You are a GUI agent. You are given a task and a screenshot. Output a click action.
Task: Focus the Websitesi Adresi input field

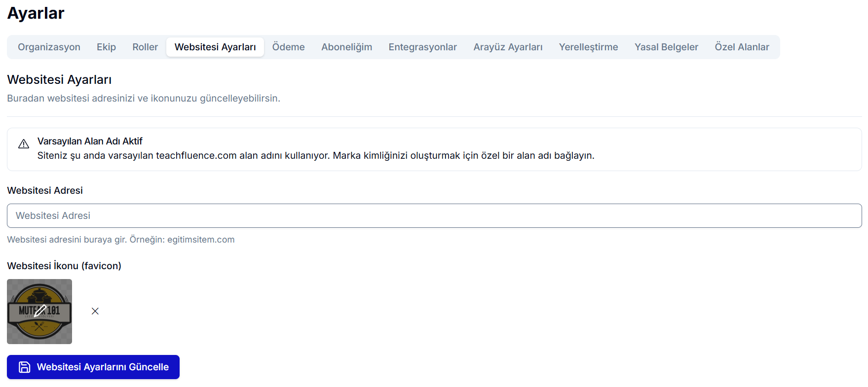click(x=434, y=215)
